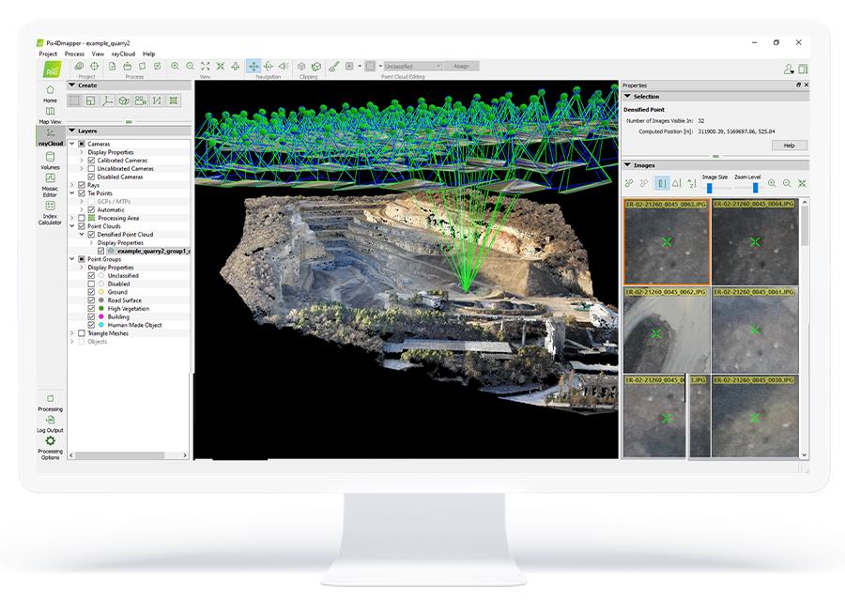
Task: Open the View menu
Action: [x=98, y=54]
